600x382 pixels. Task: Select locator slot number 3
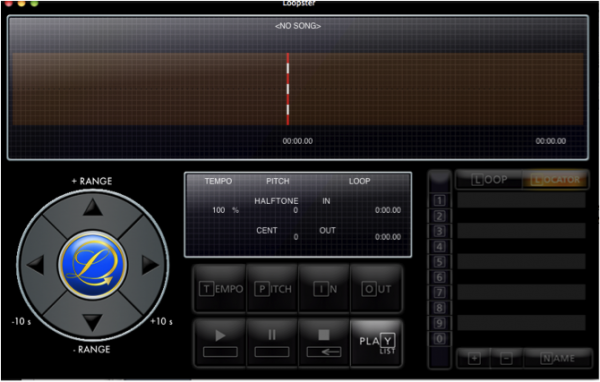pyautogui.click(x=439, y=231)
